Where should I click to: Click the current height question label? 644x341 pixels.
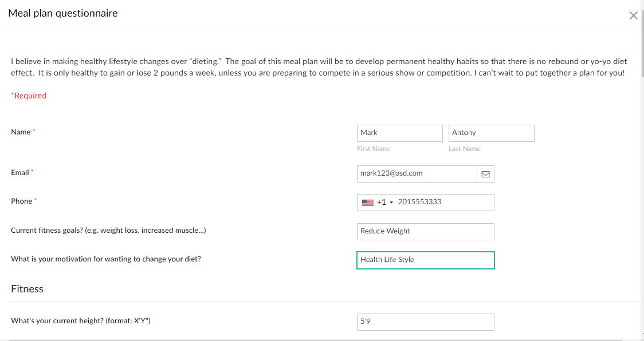(81, 321)
